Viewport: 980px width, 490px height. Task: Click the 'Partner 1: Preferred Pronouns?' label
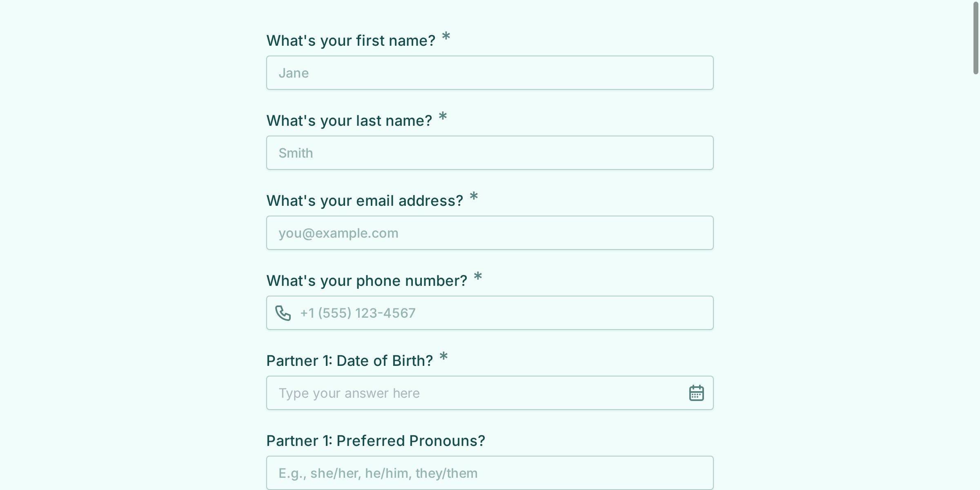pyautogui.click(x=376, y=440)
